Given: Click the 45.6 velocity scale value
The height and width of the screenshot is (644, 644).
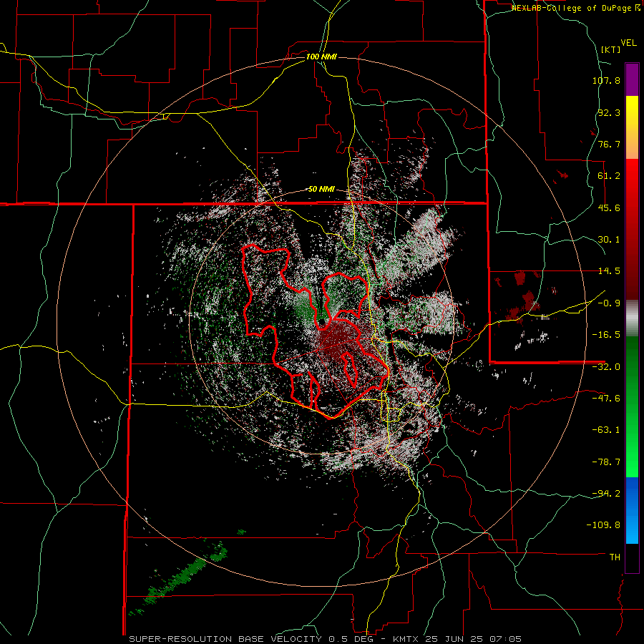Looking at the screenshot, I should (x=609, y=208).
